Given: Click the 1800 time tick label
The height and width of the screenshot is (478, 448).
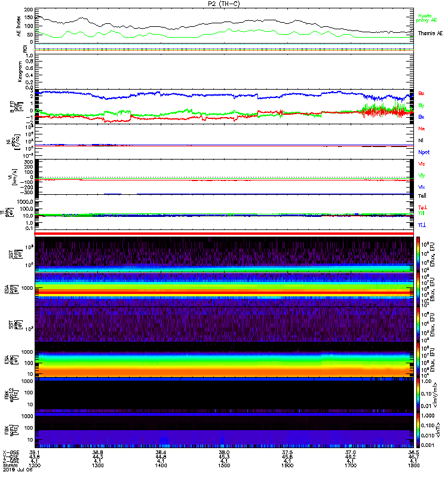Looking at the screenshot, I should pos(413,465).
